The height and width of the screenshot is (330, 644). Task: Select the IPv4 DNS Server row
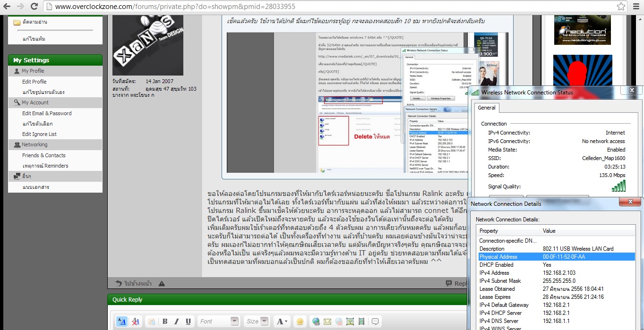coord(557,321)
